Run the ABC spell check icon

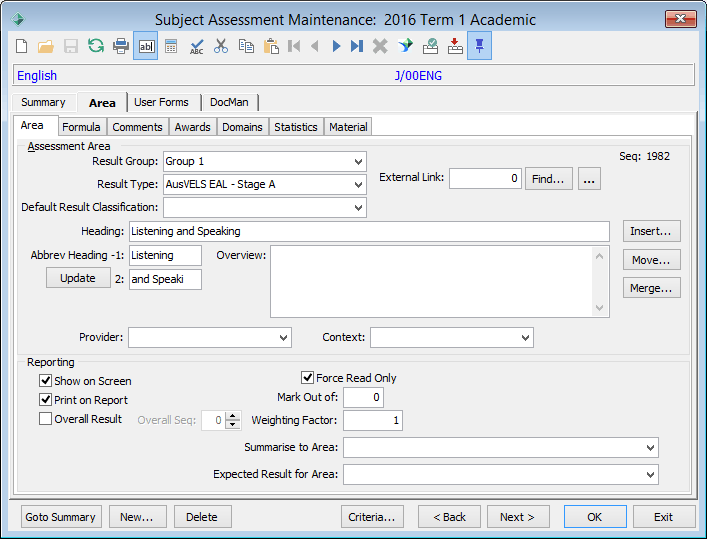point(196,46)
